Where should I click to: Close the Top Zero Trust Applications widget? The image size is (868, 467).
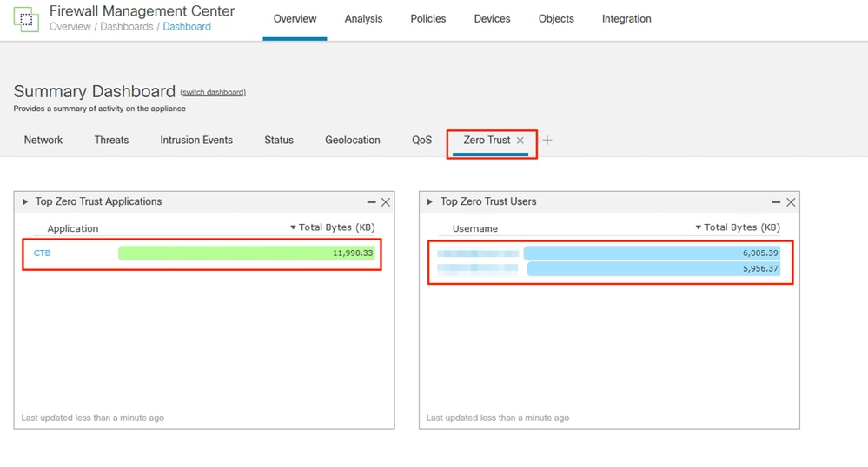coord(385,202)
